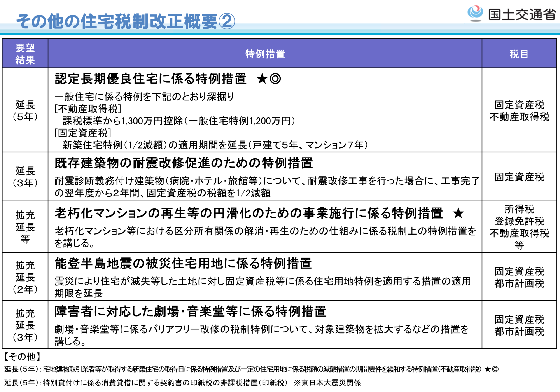Viewport: 560px width, 392px height.
Task: Select the 税目 column header
Action: [519, 54]
